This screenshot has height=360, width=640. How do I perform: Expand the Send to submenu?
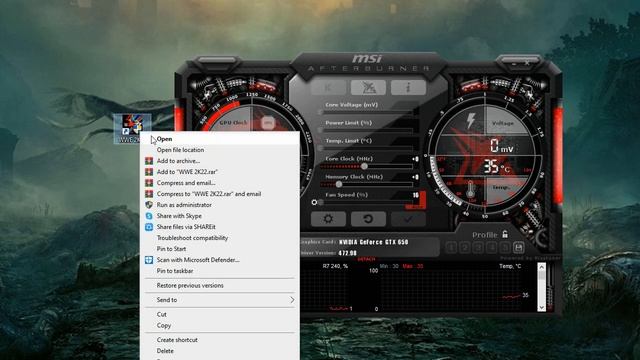click(220, 300)
